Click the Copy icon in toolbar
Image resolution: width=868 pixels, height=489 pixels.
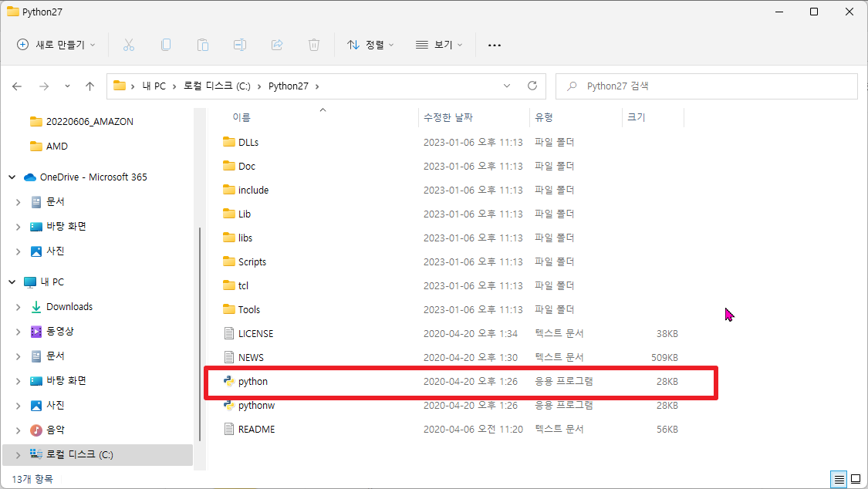click(166, 45)
